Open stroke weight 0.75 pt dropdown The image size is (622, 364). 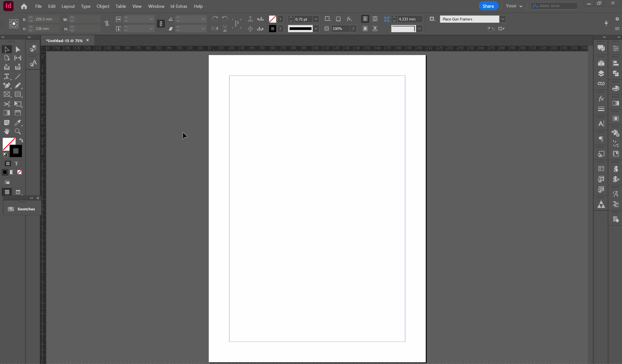click(316, 19)
